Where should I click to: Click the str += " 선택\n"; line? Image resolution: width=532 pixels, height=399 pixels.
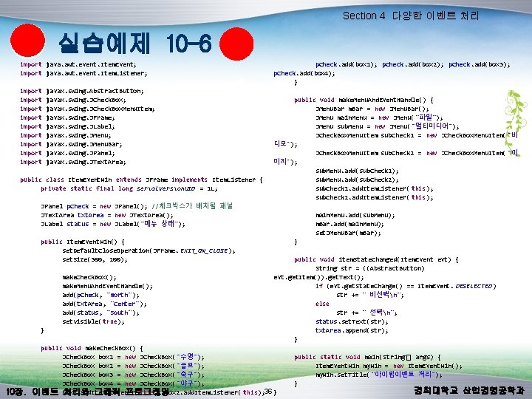click(x=366, y=313)
